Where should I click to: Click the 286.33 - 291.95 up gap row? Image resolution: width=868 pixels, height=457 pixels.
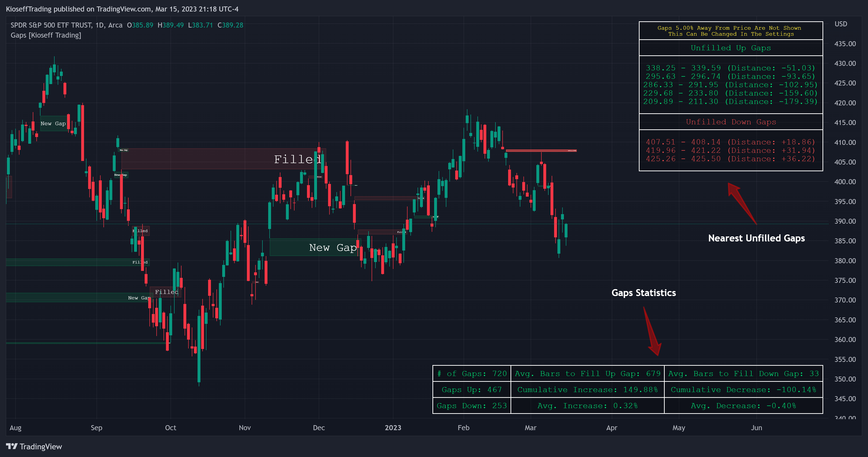[730, 85]
